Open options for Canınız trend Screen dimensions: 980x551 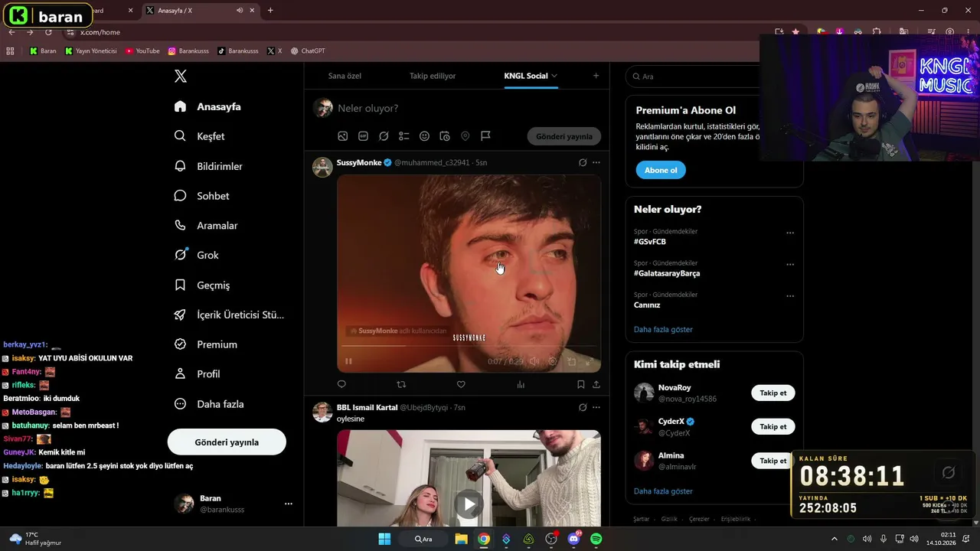790,296
